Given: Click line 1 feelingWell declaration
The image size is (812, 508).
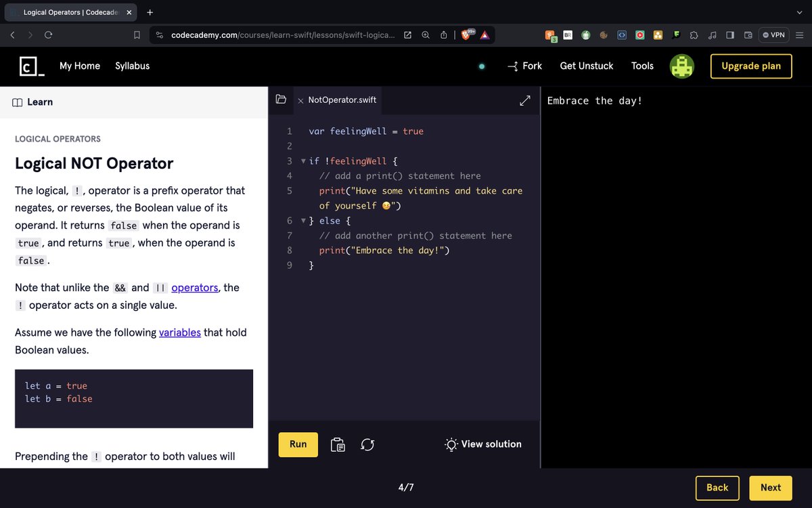Looking at the screenshot, I should click(366, 131).
